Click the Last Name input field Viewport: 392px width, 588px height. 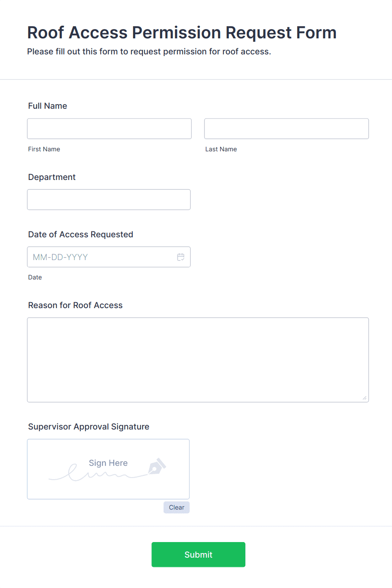tap(286, 129)
